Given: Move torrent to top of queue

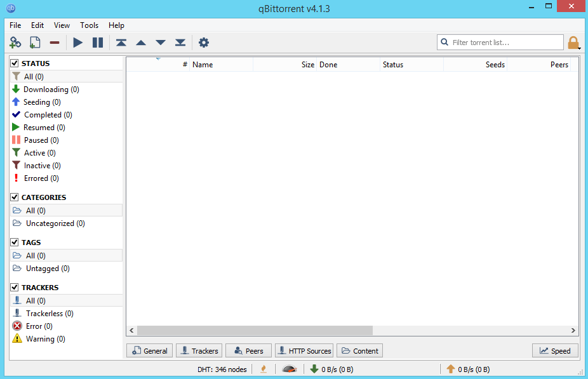Looking at the screenshot, I should (x=121, y=43).
